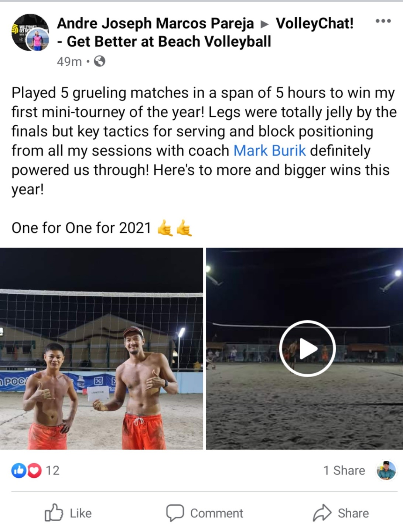Open the red heart reaction icon
Image resolution: width=403 pixels, height=532 pixels.
coord(34,470)
